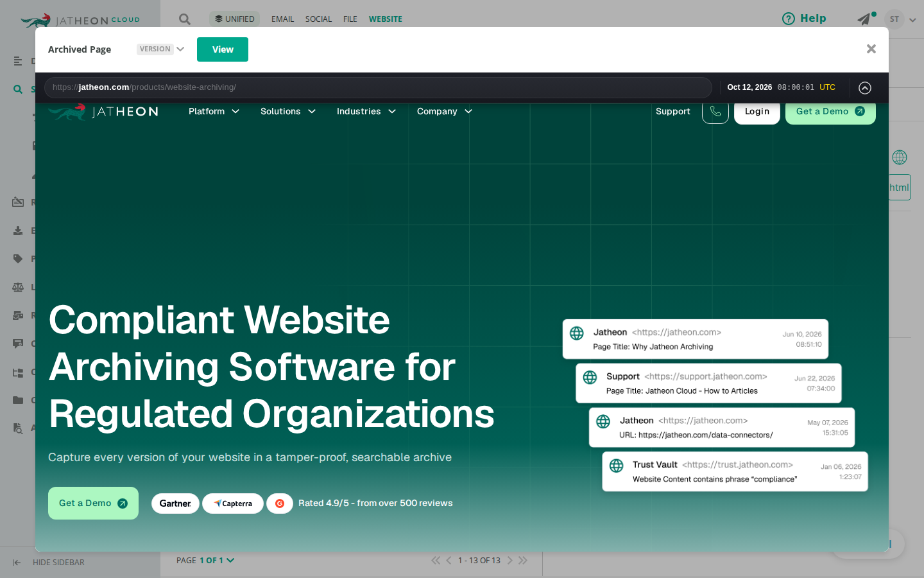This screenshot has width=924, height=578.
Task: Collapse the archive header with the circled up-arrow
Action: pyautogui.click(x=865, y=88)
